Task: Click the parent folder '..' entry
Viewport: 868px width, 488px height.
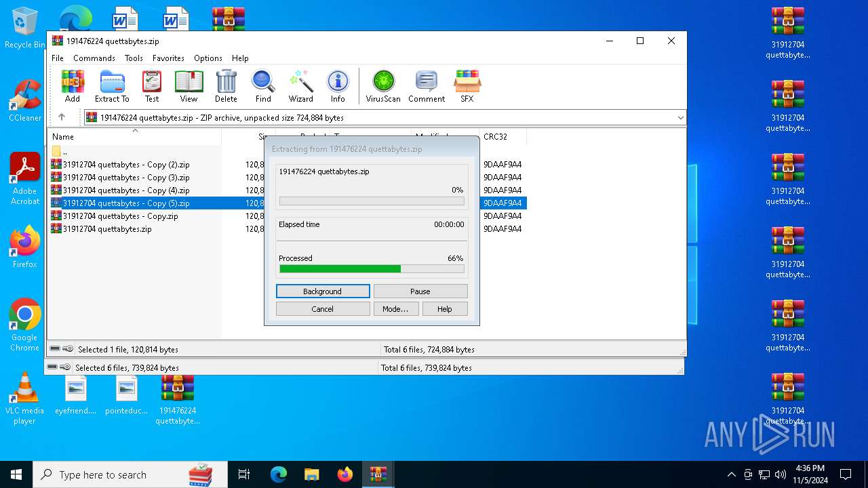Action: [60, 152]
